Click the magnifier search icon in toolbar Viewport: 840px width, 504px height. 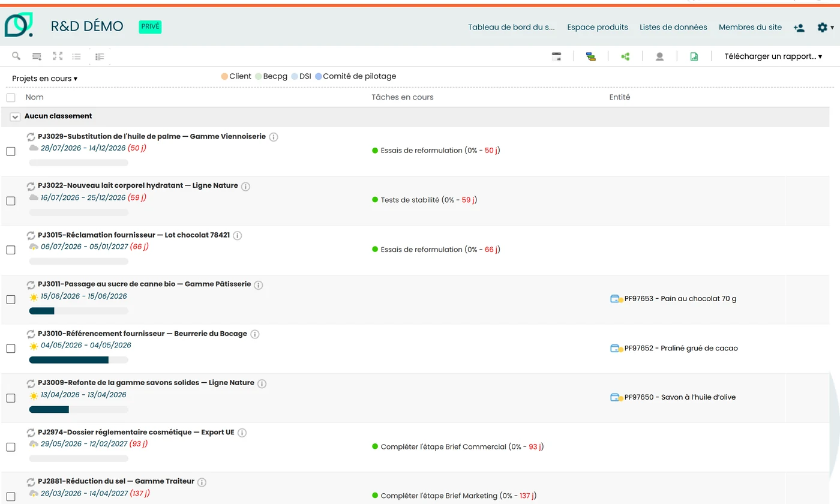click(16, 56)
